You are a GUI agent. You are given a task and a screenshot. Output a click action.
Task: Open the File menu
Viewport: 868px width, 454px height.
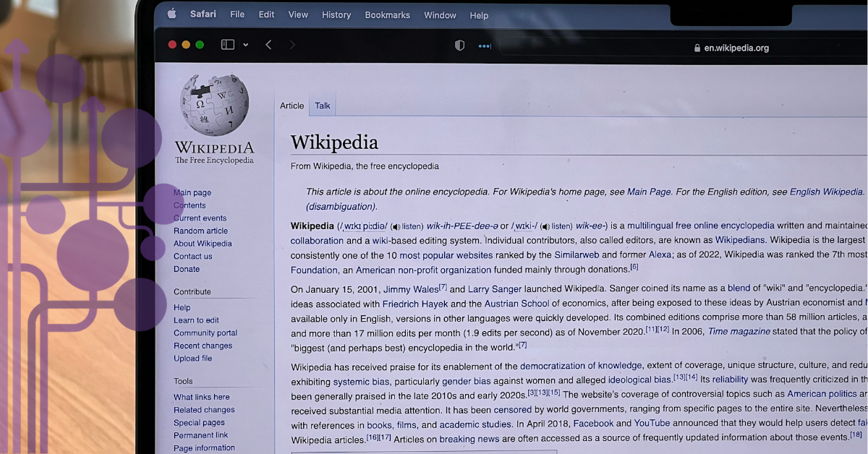tap(237, 14)
